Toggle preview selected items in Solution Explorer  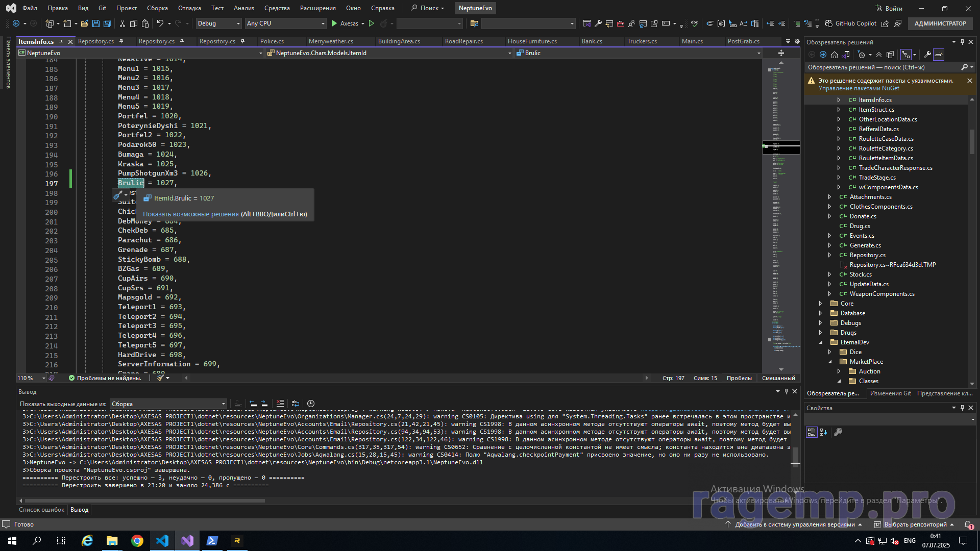click(939, 55)
